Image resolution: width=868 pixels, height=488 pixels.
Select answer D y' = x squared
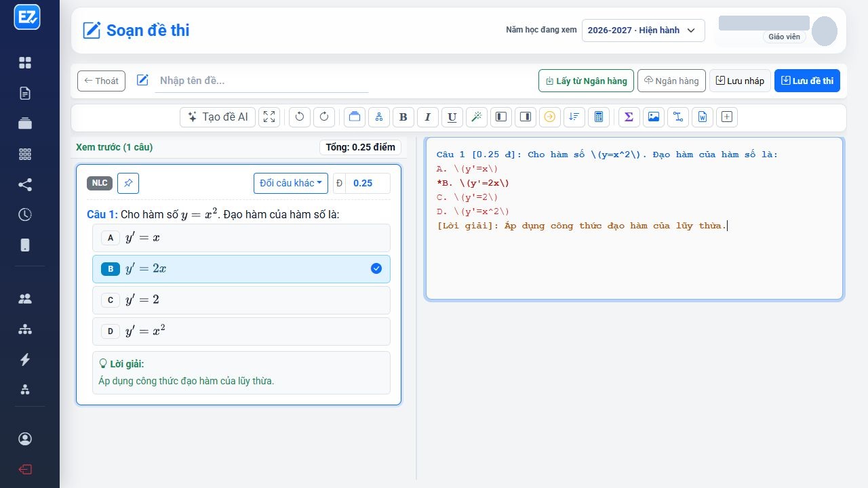point(241,331)
